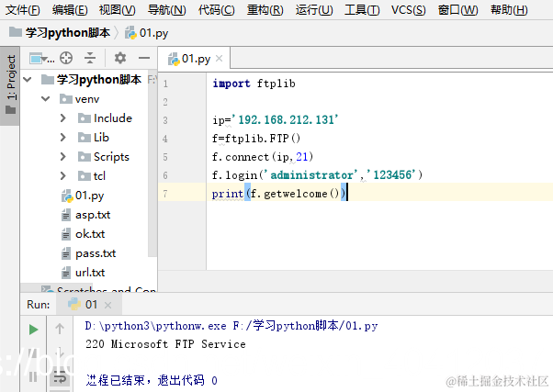
Task: Click the up arrow in Run panel
Action: (60, 329)
